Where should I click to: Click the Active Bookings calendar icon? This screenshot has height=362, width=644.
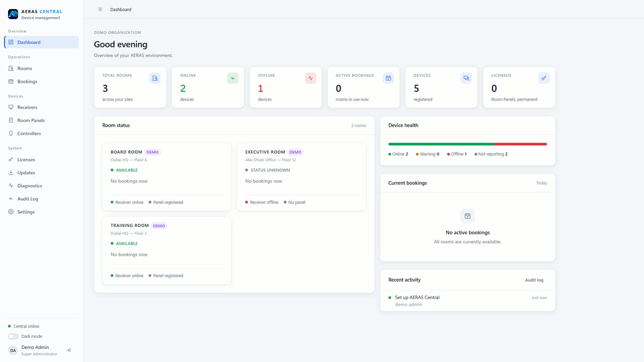pos(388,78)
